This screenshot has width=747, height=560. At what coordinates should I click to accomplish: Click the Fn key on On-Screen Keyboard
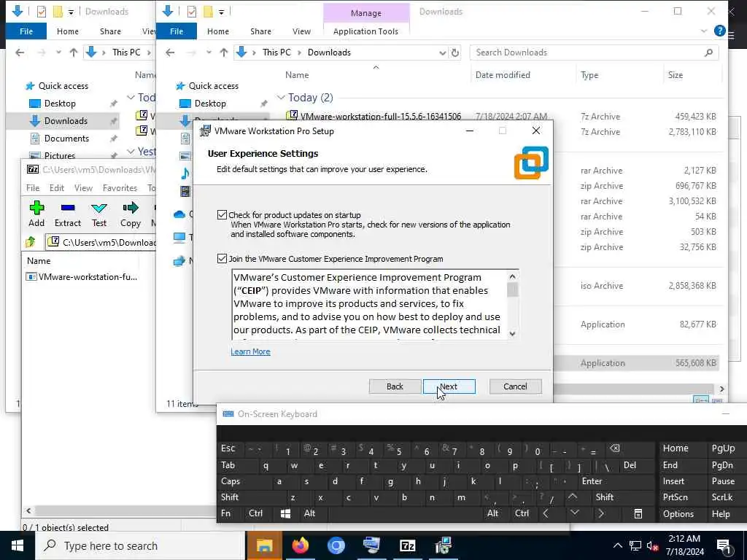[x=226, y=513]
